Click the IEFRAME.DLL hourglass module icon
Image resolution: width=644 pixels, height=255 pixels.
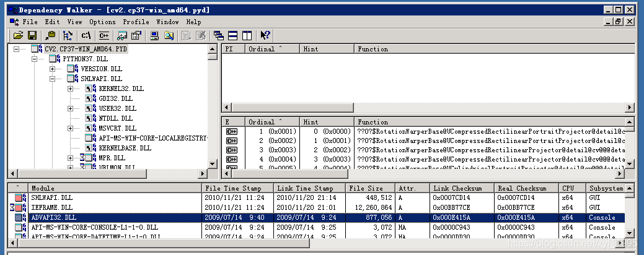coord(18,207)
